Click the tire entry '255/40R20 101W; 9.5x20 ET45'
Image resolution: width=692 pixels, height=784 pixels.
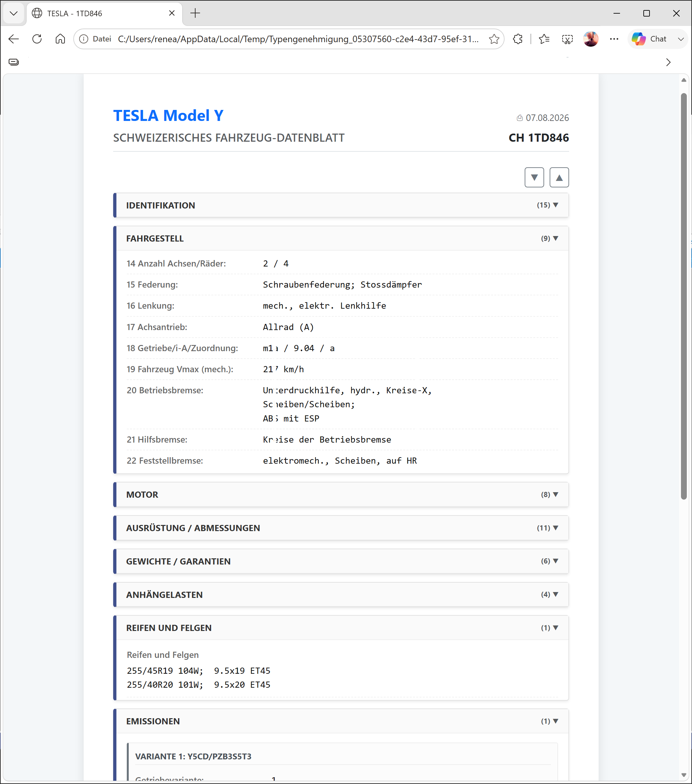click(x=198, y=685)
